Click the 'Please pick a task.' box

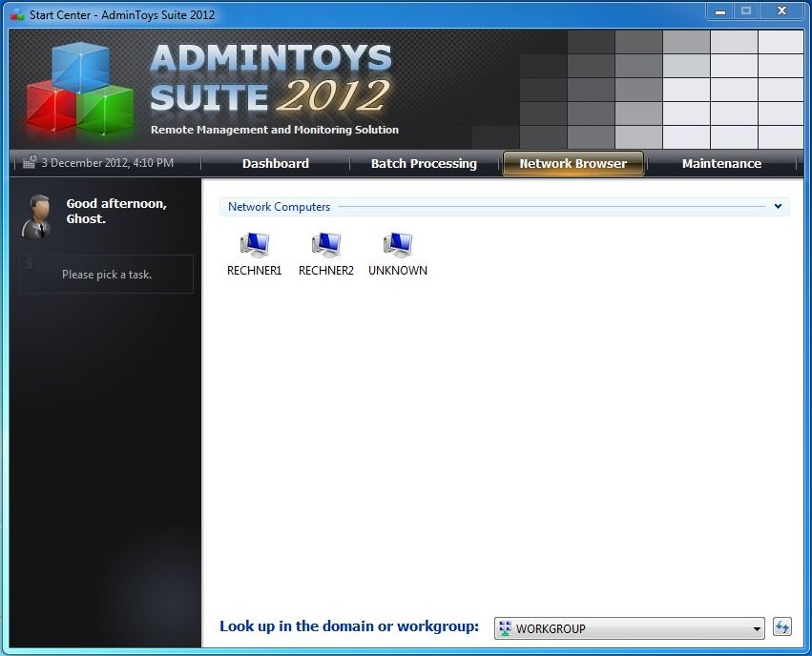click(x=107, y=275)
